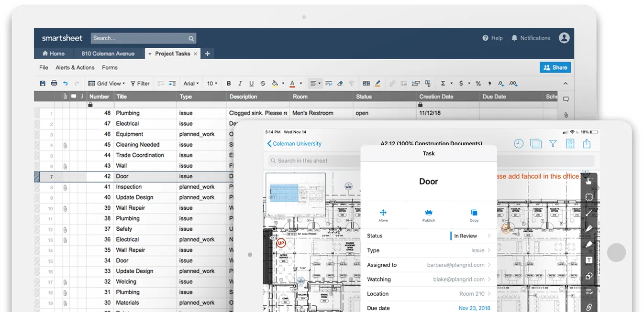Expand Watching blake@plangrid.com field

pyautogui.click(x=428, y=279)
